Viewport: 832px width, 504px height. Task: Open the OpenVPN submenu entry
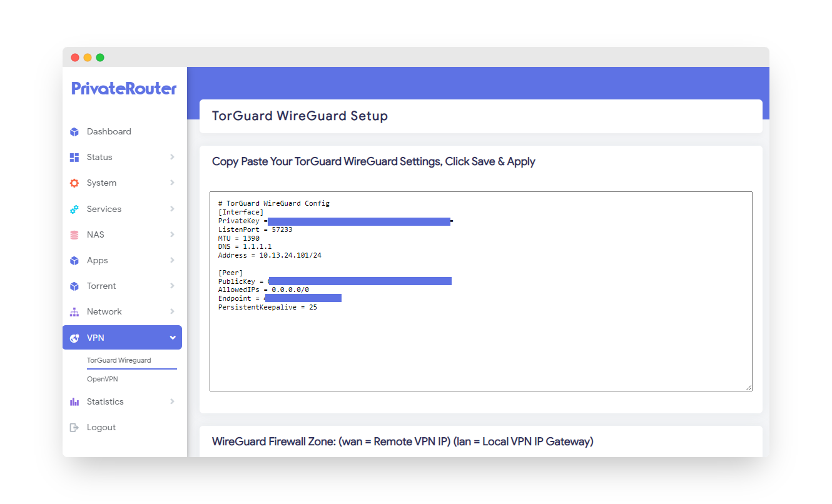[102, 378]
